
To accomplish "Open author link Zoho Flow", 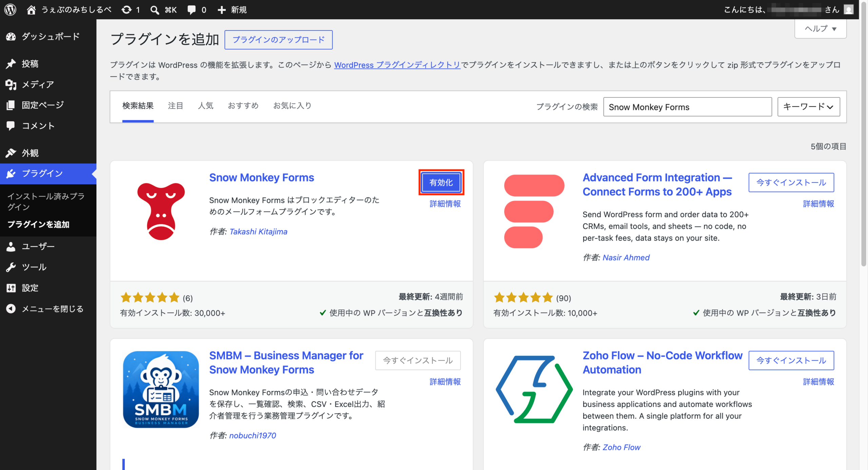I will pos(622,448).
